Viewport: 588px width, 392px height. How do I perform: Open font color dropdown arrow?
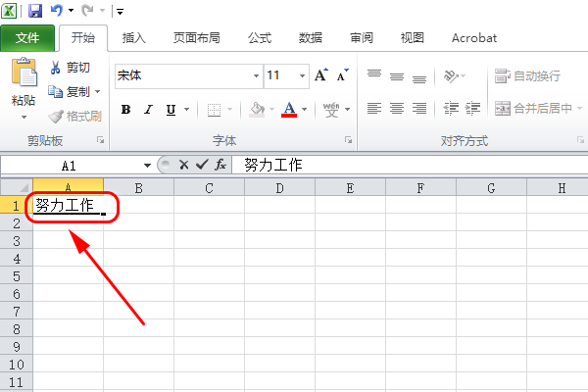pyautogui.click(x=305, y=110)
